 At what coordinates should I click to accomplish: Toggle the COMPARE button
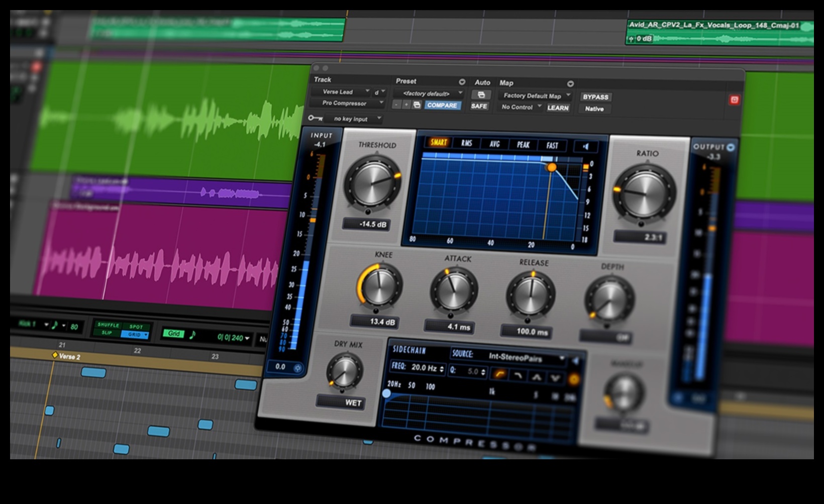pyautogui.click(x=442, y=105)
